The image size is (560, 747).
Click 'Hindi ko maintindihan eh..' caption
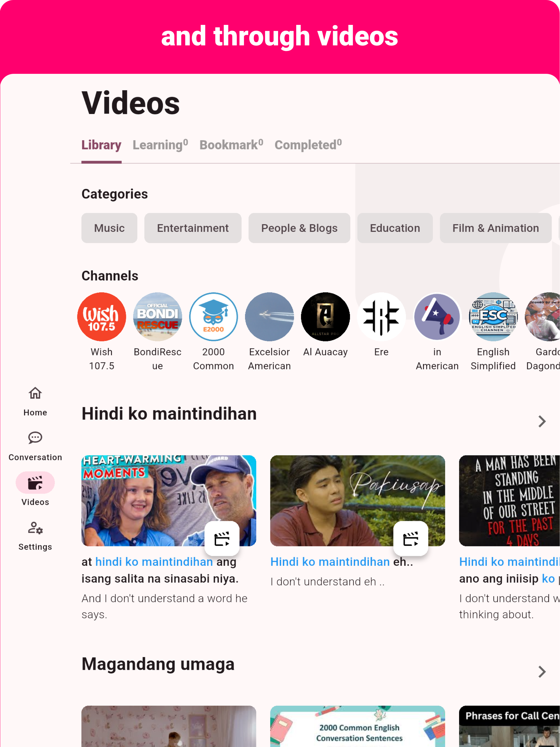coord(342,562)
